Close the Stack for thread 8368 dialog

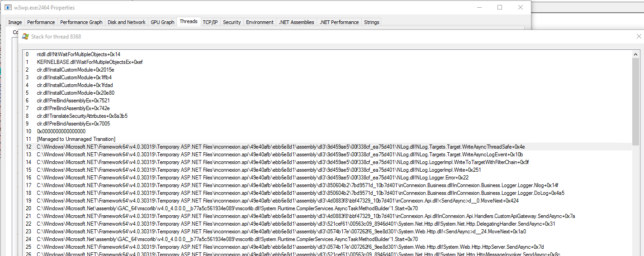[x=639, y=36]
